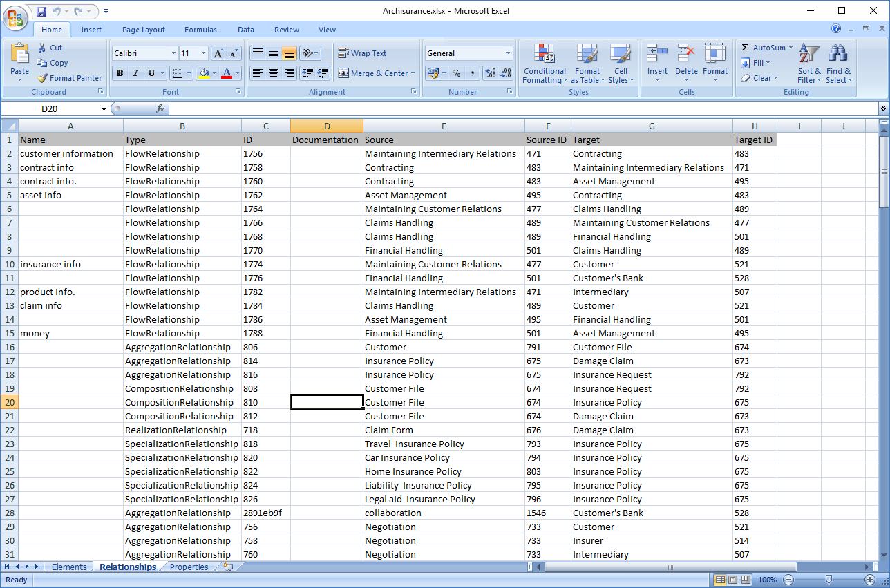Open the Font name Calibri dropdown
This screenshot has height=588, width=890.
coord(173,53)
